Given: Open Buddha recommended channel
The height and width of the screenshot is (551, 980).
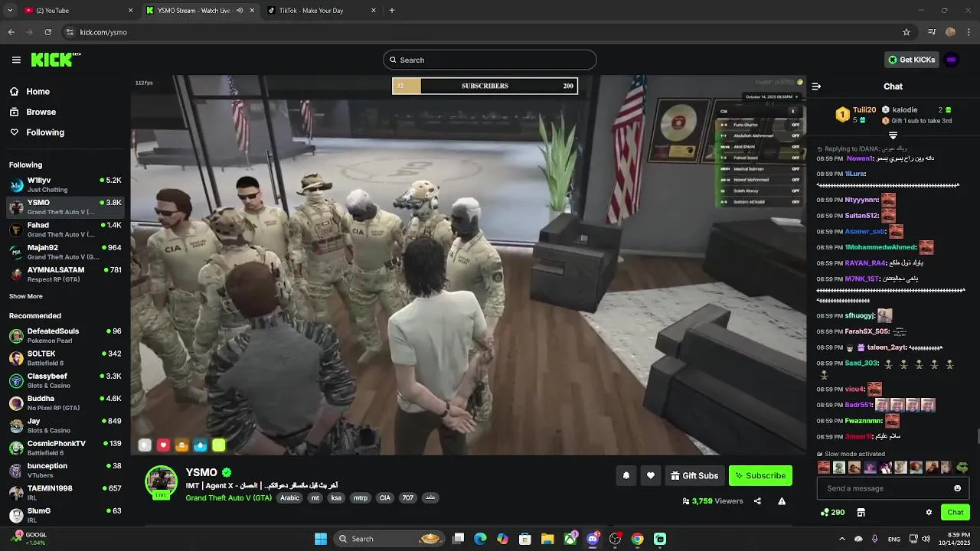Looking at the screenshot, I should (x=65, y=403).
